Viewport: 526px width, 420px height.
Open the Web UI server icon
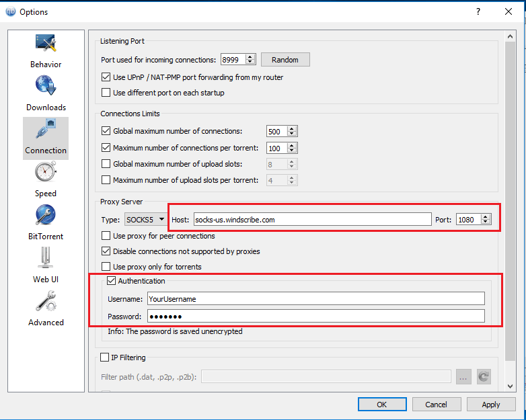46,258
